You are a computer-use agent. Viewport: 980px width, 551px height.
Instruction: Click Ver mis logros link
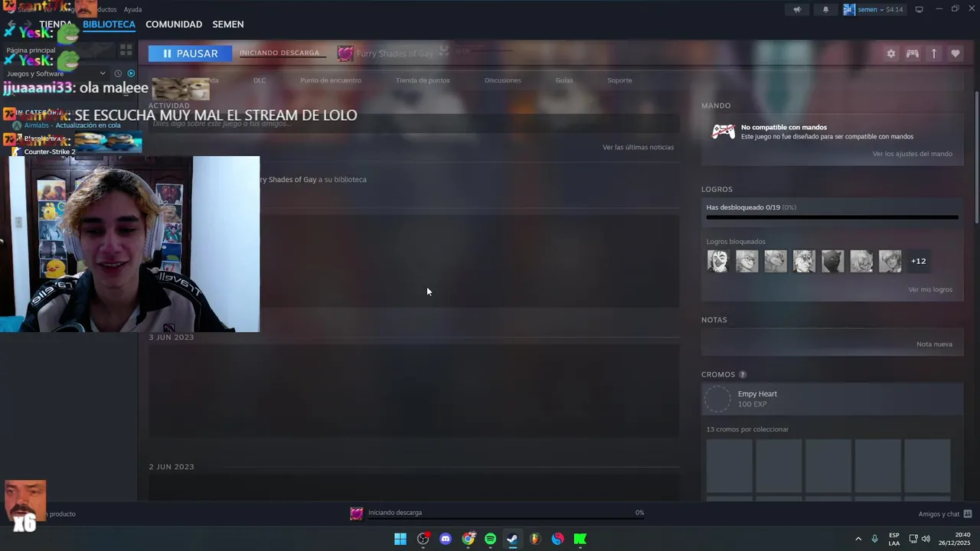tap(930, 290)
